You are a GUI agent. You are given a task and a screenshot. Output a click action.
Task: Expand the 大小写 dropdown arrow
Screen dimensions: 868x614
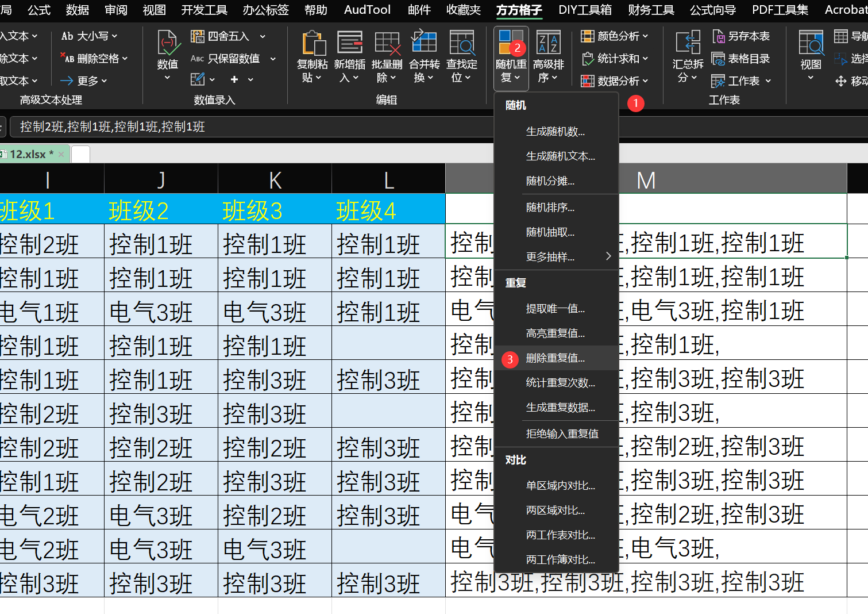point(114,36)
